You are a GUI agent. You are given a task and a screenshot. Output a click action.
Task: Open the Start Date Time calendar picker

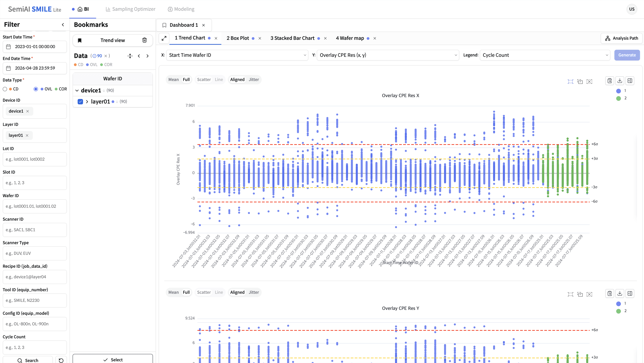coord(9,47)
